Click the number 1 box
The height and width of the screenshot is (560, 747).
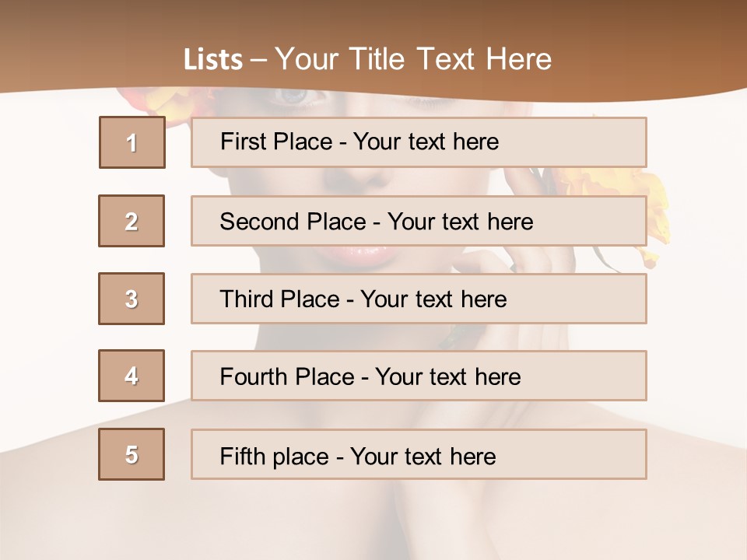[132, 142]
